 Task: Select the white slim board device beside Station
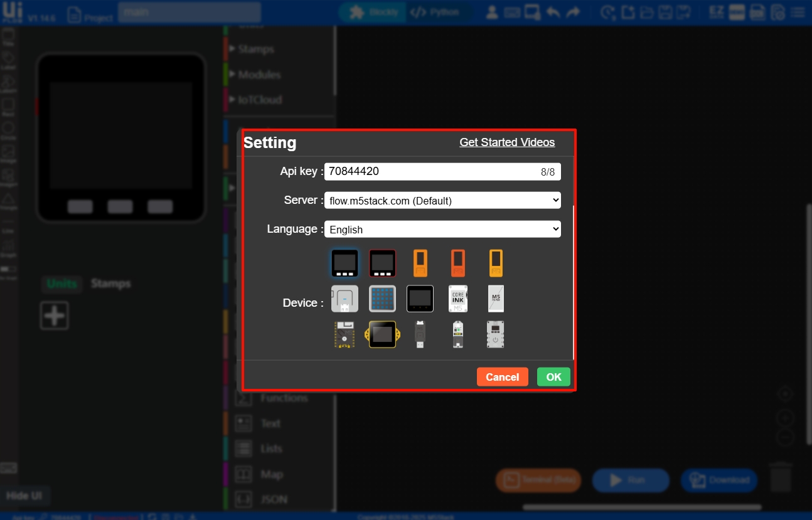pos(458,334)
